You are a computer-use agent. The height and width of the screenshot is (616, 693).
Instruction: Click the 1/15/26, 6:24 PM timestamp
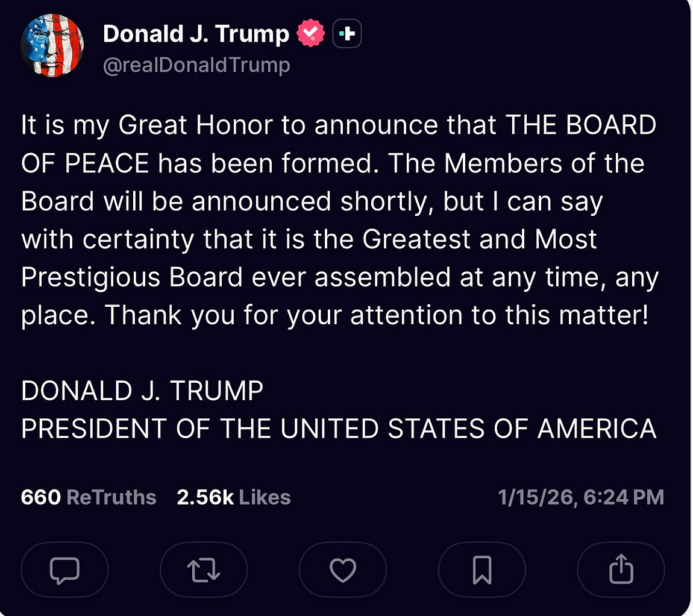tap(581, 497)
